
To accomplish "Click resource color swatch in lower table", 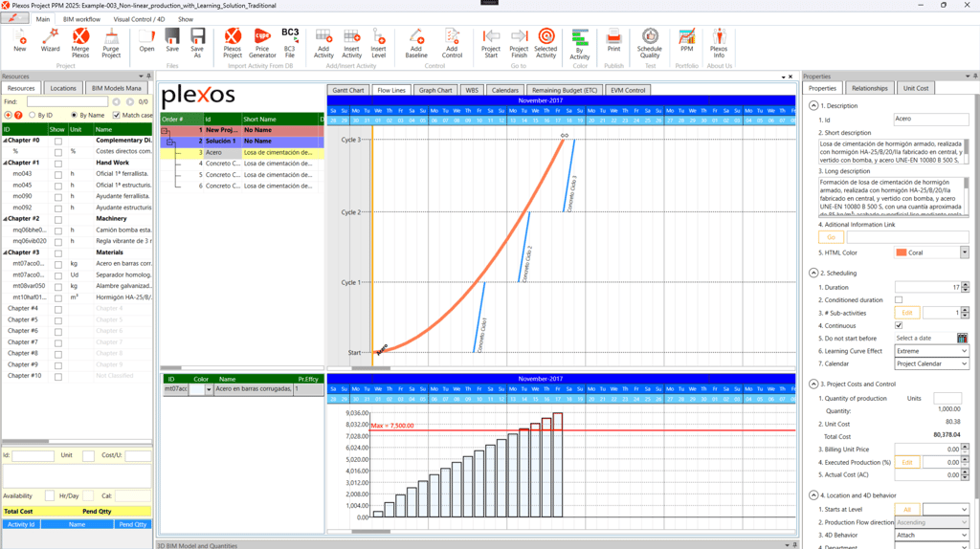I will [x=197, y=389].
